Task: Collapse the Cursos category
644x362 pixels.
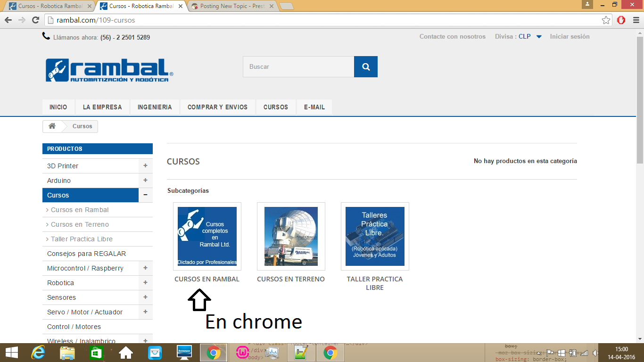Action: 145,195
